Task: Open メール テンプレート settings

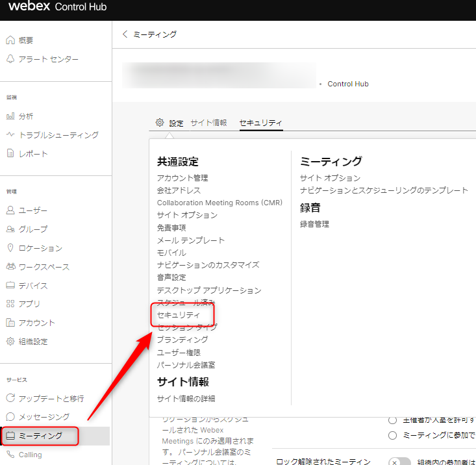Action: [191, 240]
